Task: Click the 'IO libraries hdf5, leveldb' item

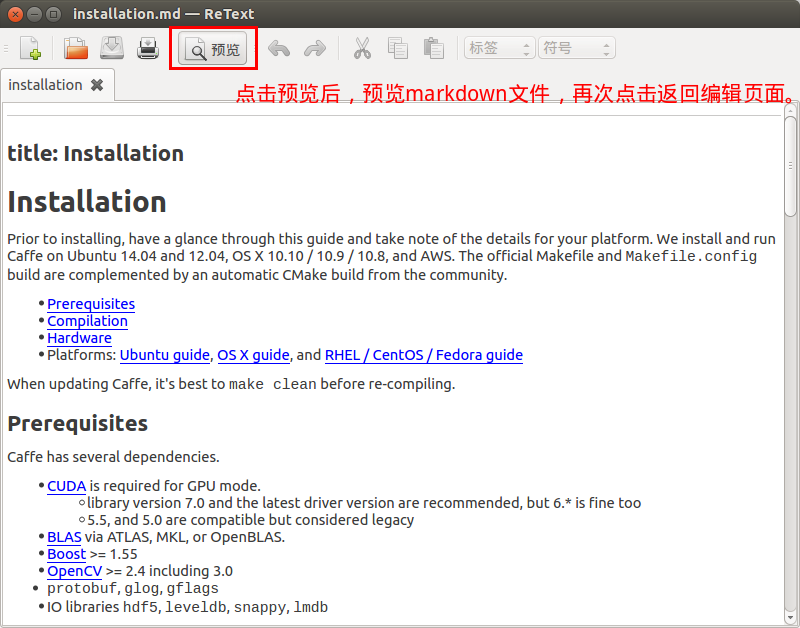Action: tap(187, 607)
